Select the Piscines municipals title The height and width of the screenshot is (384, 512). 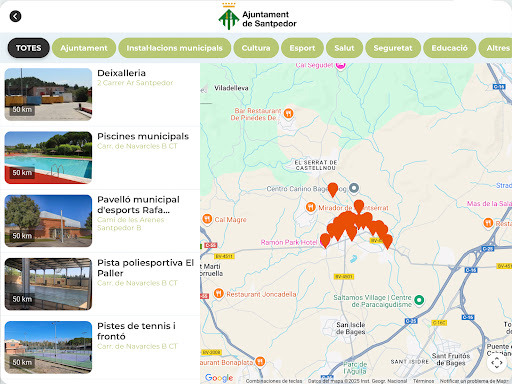(x=143, y=136)
